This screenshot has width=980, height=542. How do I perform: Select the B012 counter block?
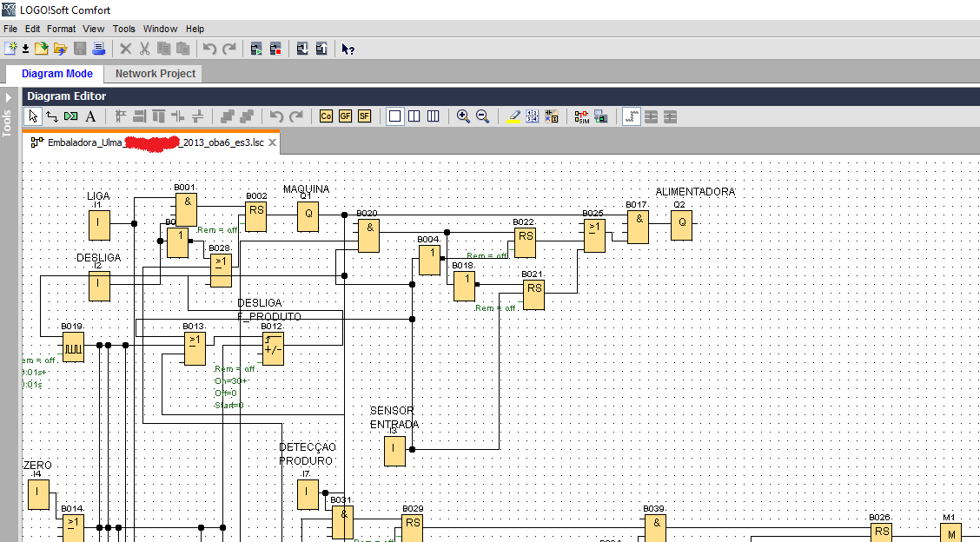pos(273,348)
